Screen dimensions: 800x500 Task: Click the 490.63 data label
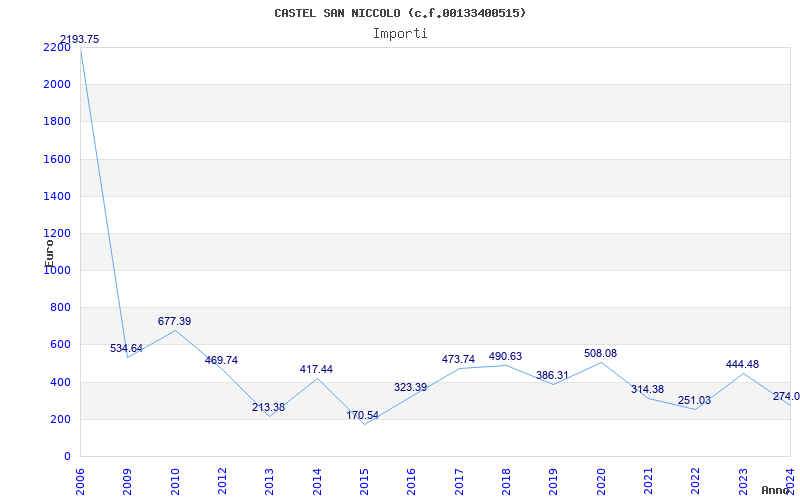click(506, 356)
